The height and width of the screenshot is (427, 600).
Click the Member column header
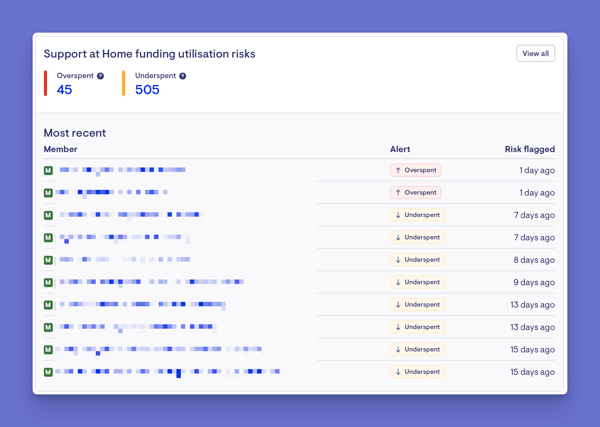click(x=60, y=149)
